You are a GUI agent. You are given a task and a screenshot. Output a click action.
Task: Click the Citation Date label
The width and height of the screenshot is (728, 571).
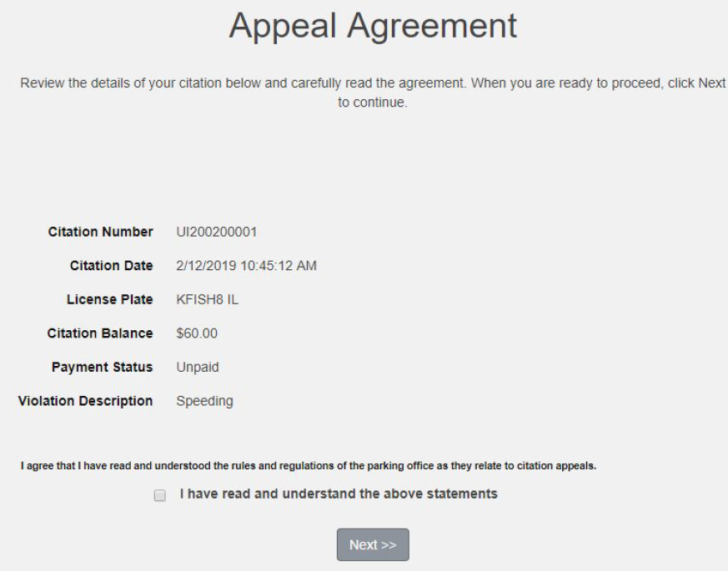pos(112,265)
